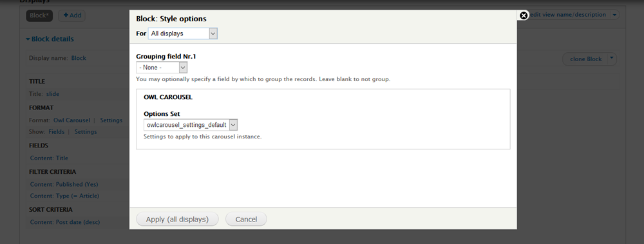Open the Content: Title field link
Image resolution: width=644 pixels, height=244 pixels.
50,158
